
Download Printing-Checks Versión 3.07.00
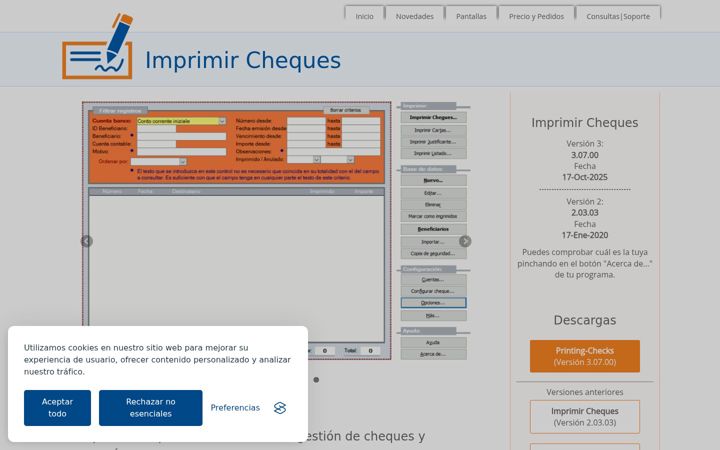pyautogui.click(x=585, y=356)
